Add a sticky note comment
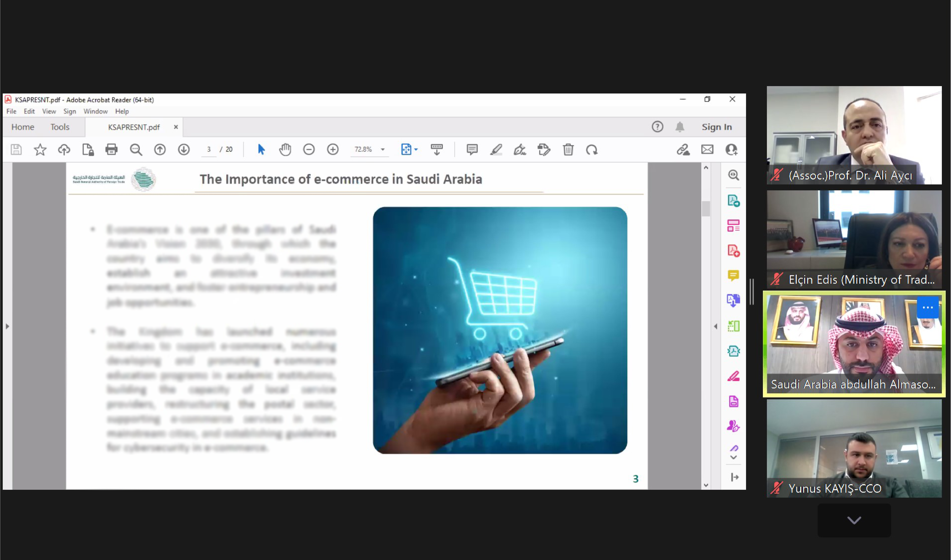This screenshot has width=951, height=560. (x=472, y=149)
